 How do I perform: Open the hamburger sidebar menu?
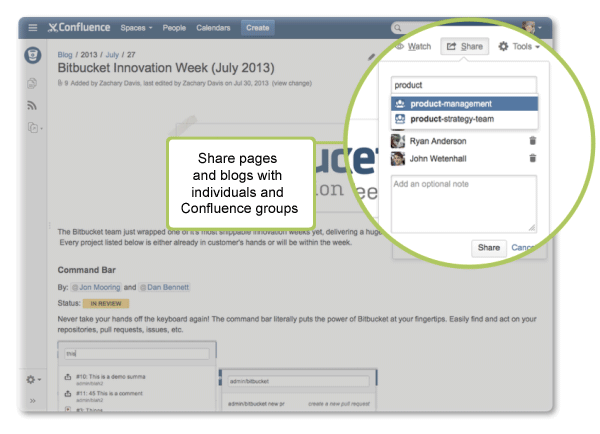pos(33,28)
